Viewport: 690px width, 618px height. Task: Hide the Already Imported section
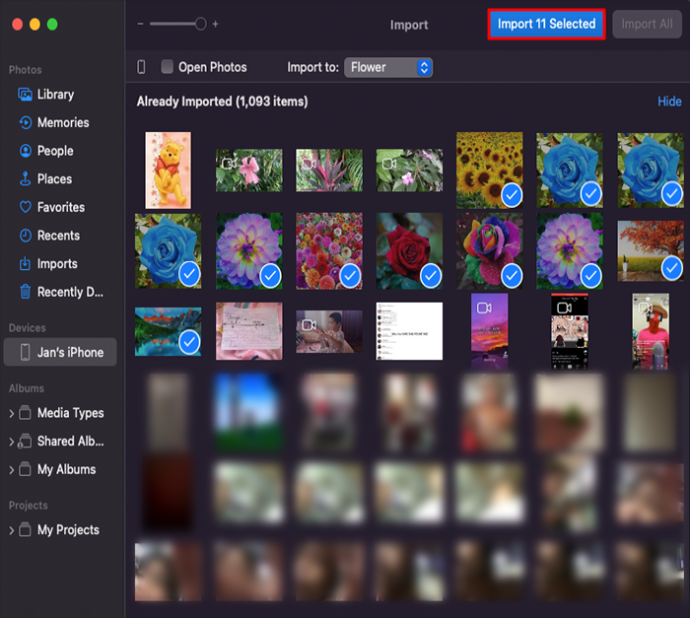pyautogui.click(x=669, y=101)
